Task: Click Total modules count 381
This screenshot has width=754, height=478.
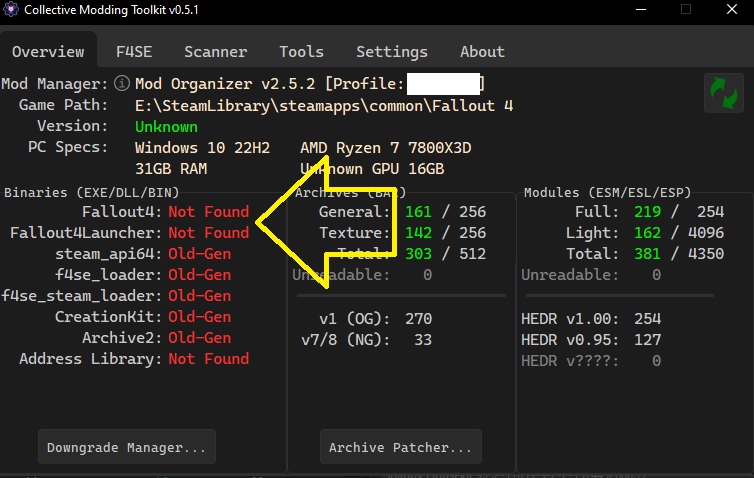Action: pos(647,254)
